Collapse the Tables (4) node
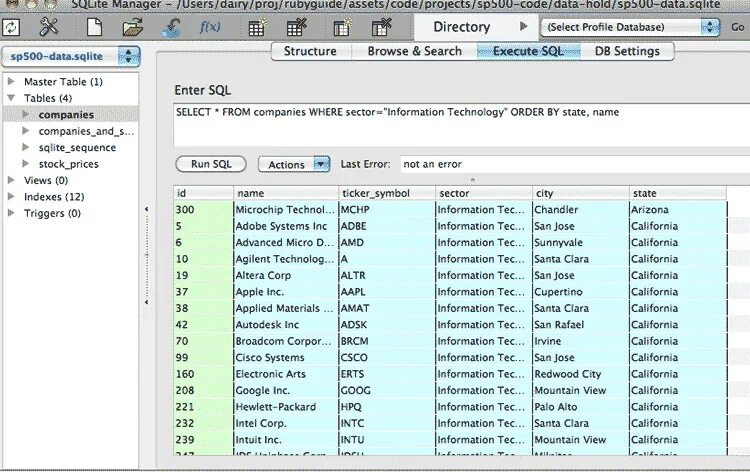The image size is (750, 472). click(x=11, y=98)
